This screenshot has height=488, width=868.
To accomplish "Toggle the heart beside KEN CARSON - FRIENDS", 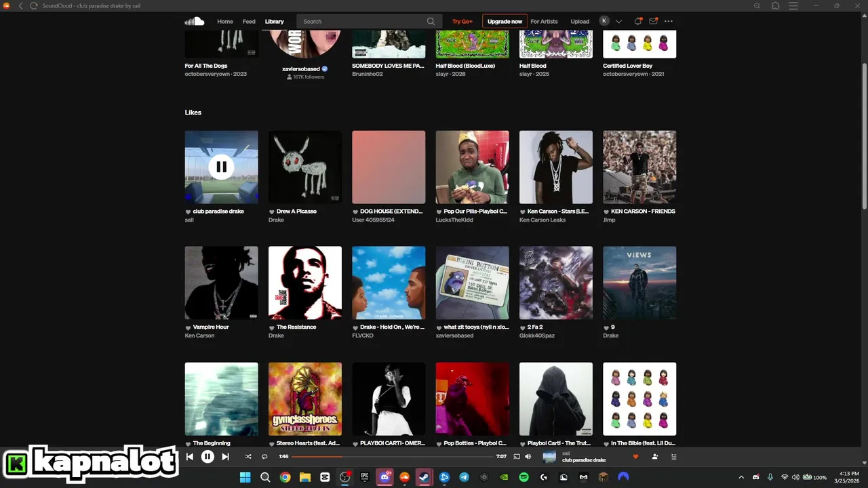I will pyautogui.click(x=606, y=211).
